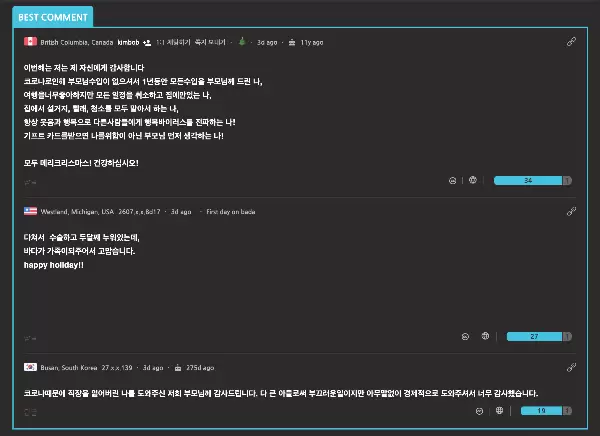Click 3d ago timestamp on Westland, Michigan comment

click(181, 212)
